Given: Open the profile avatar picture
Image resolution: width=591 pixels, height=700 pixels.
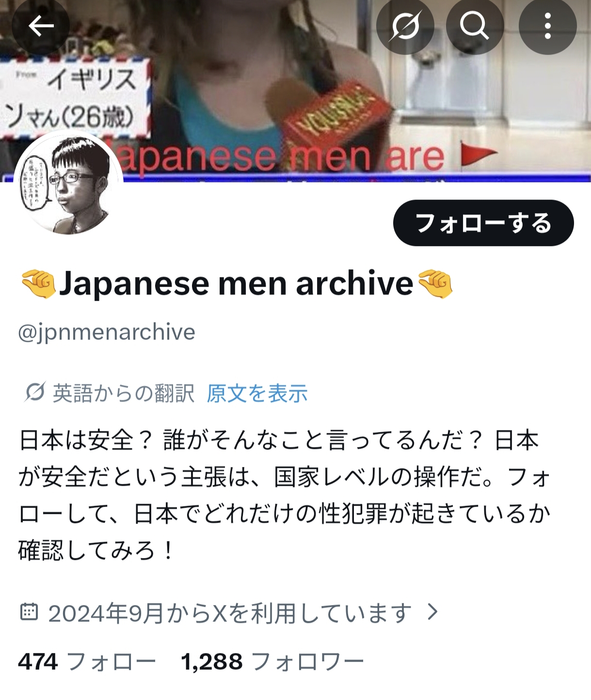Looking at the screenshot, I should pos(68,184).
